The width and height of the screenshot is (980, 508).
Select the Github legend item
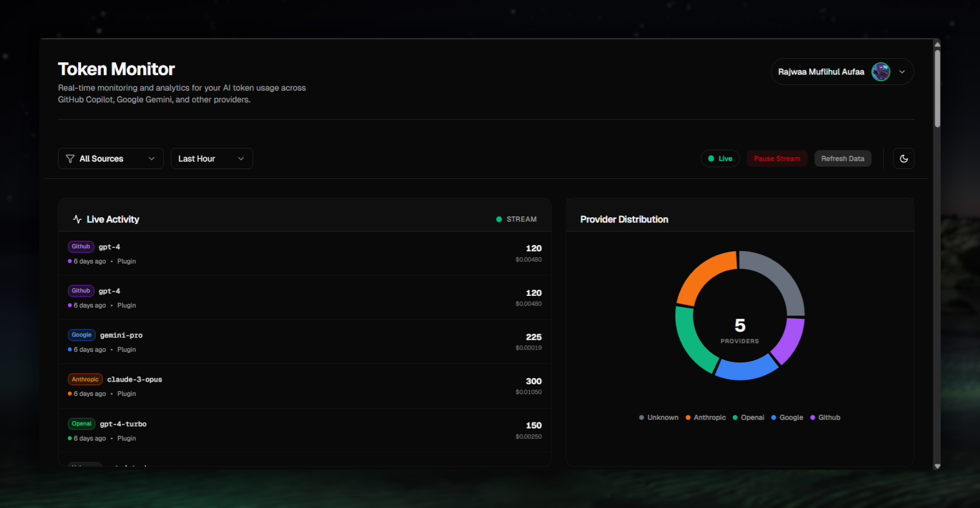pos(825,418)
